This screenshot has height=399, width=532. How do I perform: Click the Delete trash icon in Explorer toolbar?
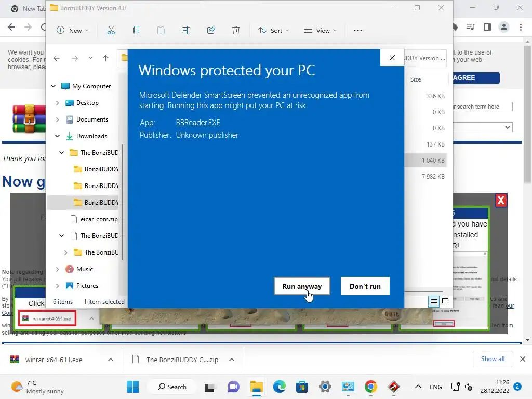236,30
